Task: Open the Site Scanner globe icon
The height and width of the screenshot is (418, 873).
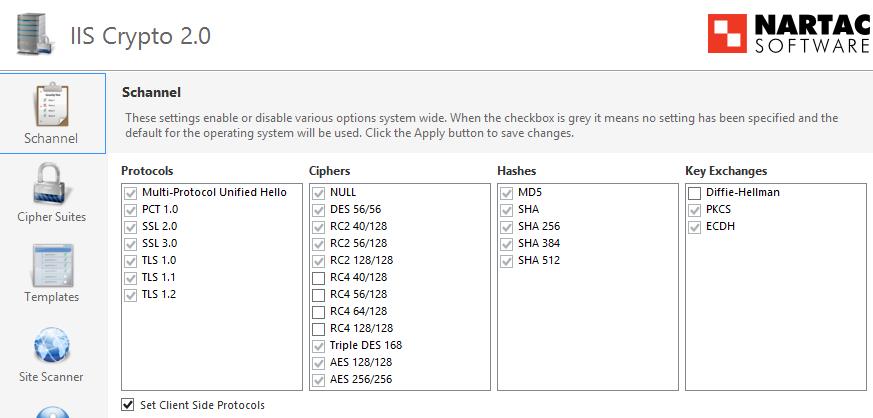Action: coord(52,345)
